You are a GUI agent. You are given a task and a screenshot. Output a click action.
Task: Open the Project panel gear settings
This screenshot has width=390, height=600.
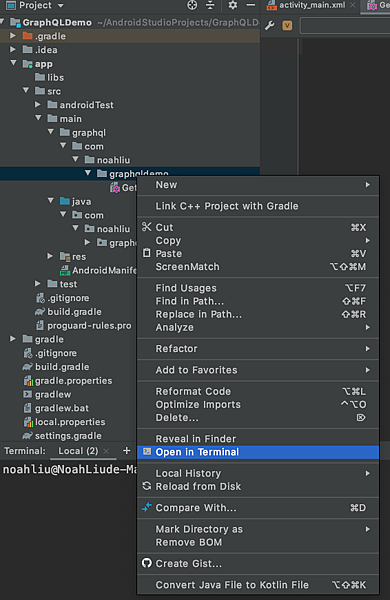coord(233,5)
